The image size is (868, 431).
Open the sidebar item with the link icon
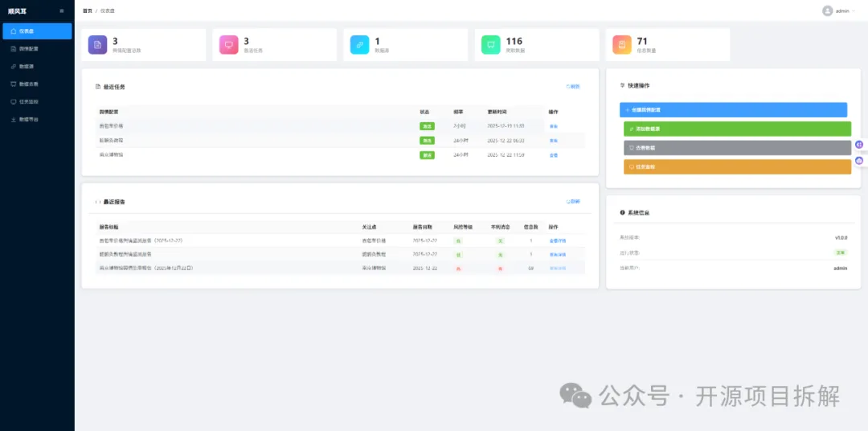coord(37,67)
